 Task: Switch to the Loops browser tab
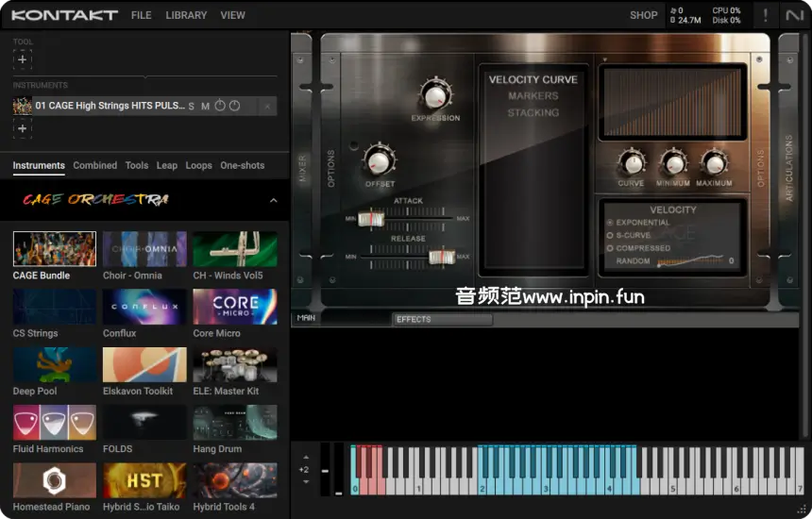tap(199, 165)
